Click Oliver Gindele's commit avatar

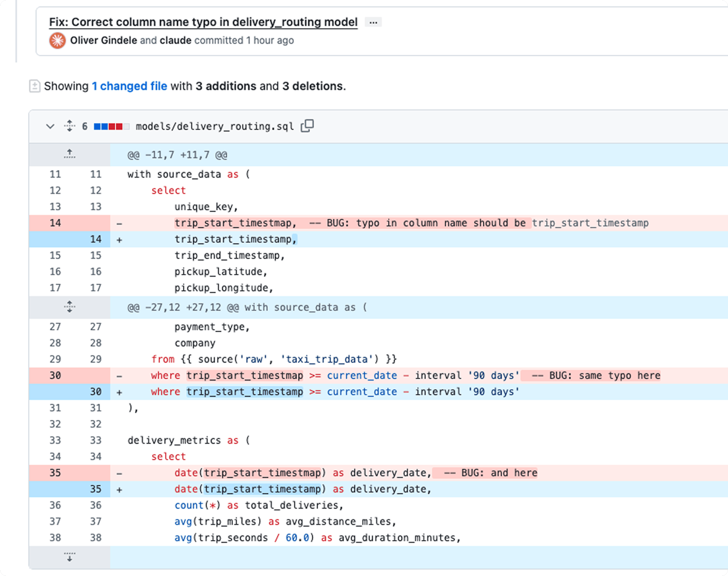tap(58, 40)
